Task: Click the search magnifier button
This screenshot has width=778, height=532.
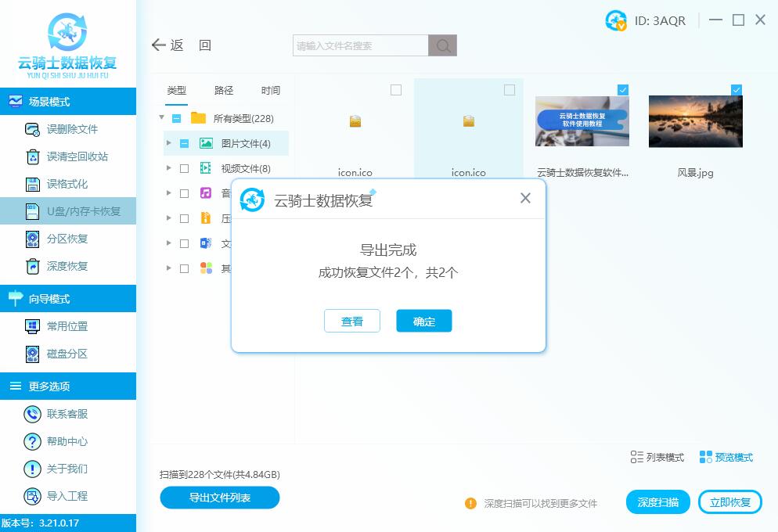Action: pyautogui.click(x=442, y=46)
